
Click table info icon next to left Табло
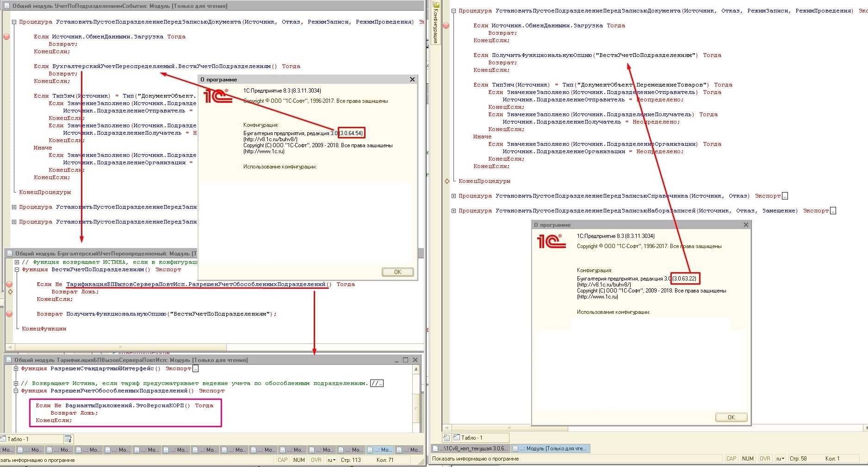pyautogui.click(x=68, y=439)
